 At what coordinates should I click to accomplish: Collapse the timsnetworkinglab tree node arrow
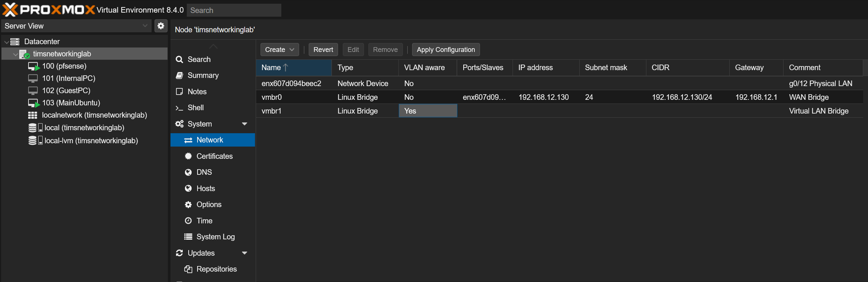pos(15,54)
